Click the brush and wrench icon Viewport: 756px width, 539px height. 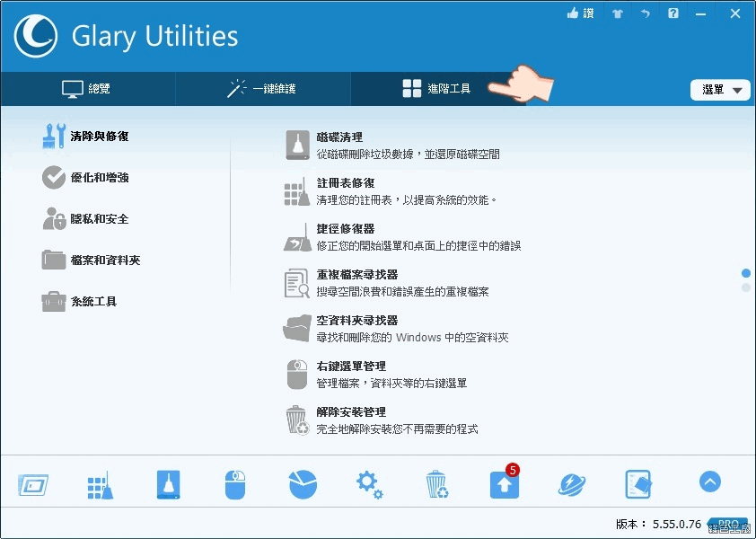(x=54, y=136)
